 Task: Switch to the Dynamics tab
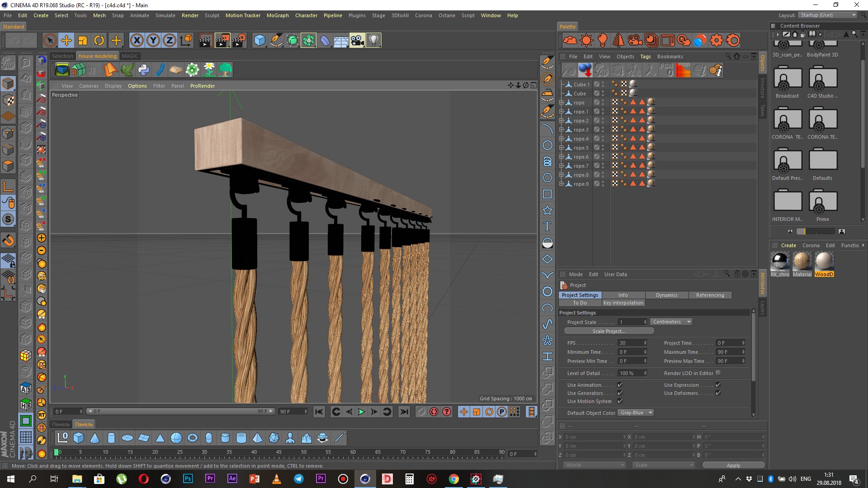point(667,295)
